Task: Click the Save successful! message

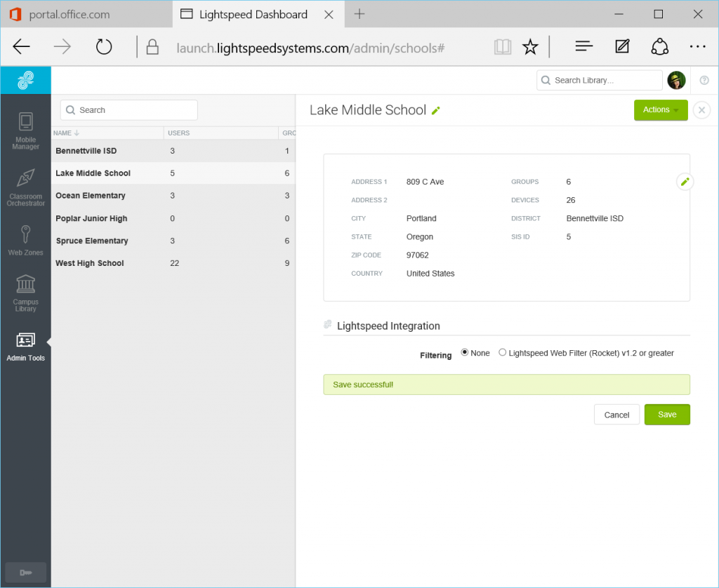Action: (363, 385)
